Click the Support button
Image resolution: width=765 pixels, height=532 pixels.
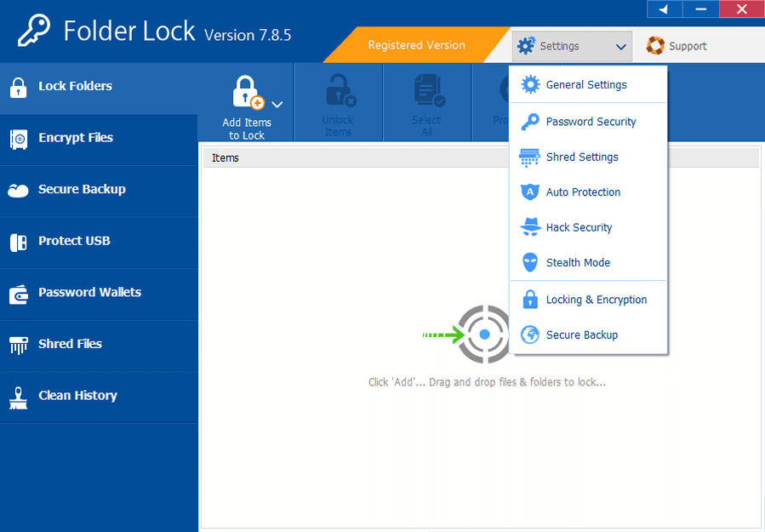(677, 47)
